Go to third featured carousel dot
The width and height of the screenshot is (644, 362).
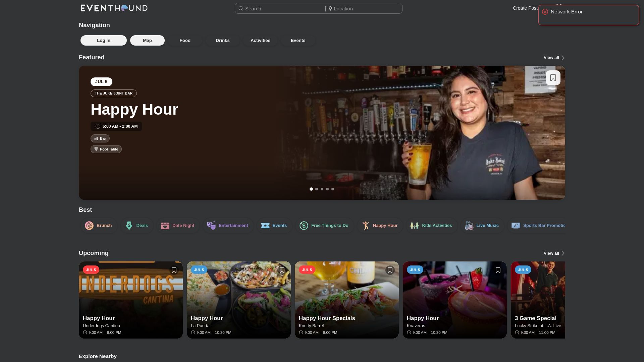click(x=322, y=189)
